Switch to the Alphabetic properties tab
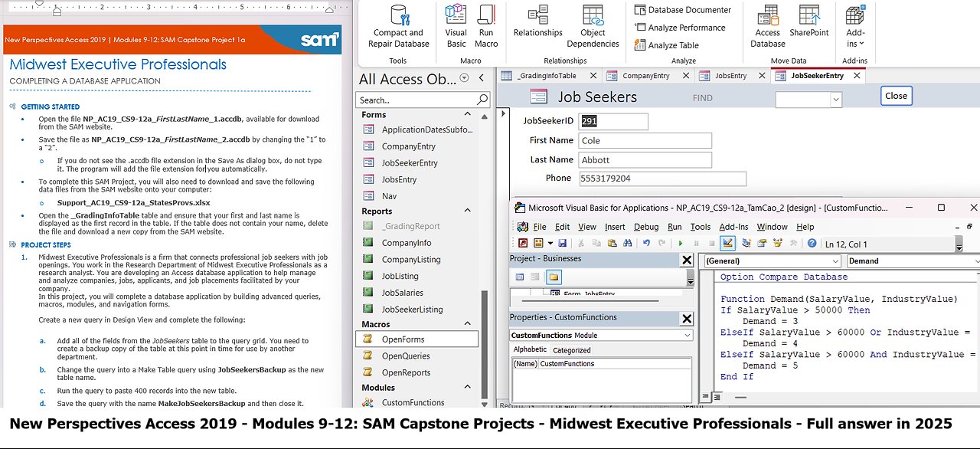This screenshot has width=980, height=449. click(530, 349)
